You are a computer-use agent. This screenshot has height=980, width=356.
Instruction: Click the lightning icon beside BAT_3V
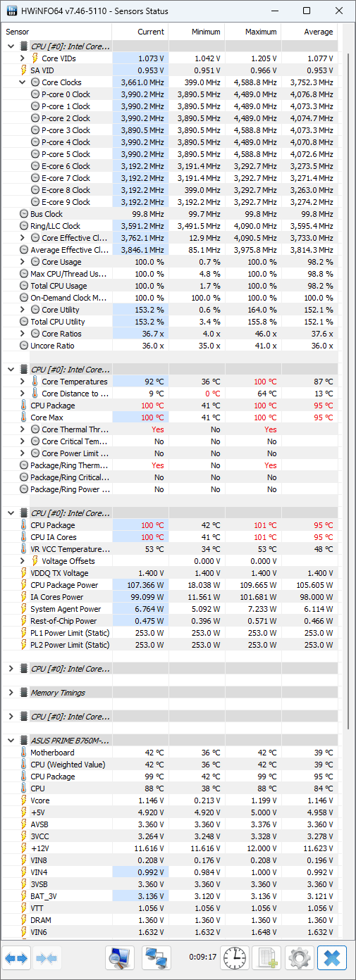click(25, 896)
